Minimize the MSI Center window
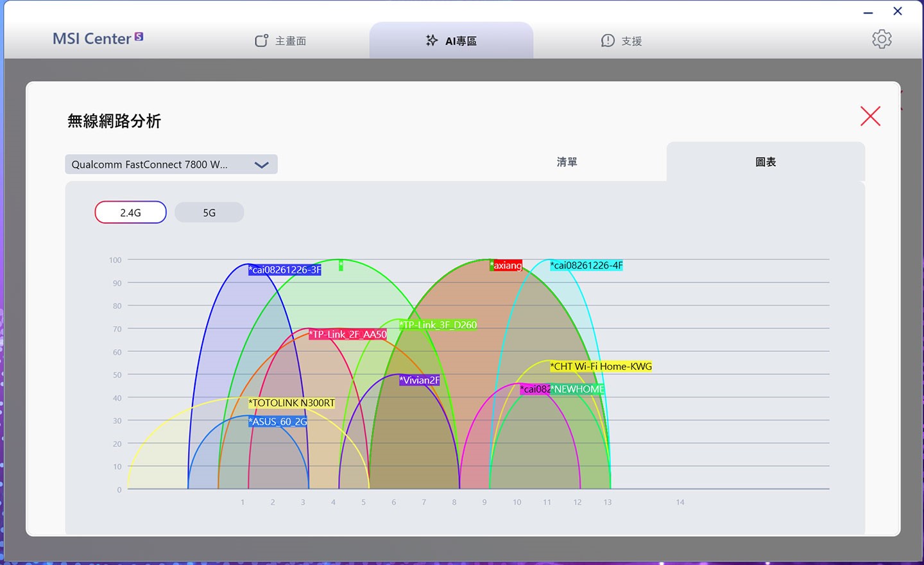 pos(868,12)
